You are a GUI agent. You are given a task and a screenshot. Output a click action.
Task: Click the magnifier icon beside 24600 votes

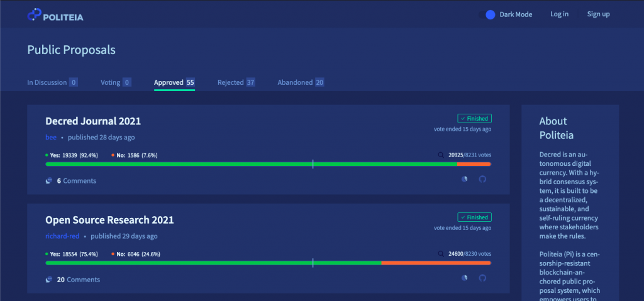click(441, 254)
